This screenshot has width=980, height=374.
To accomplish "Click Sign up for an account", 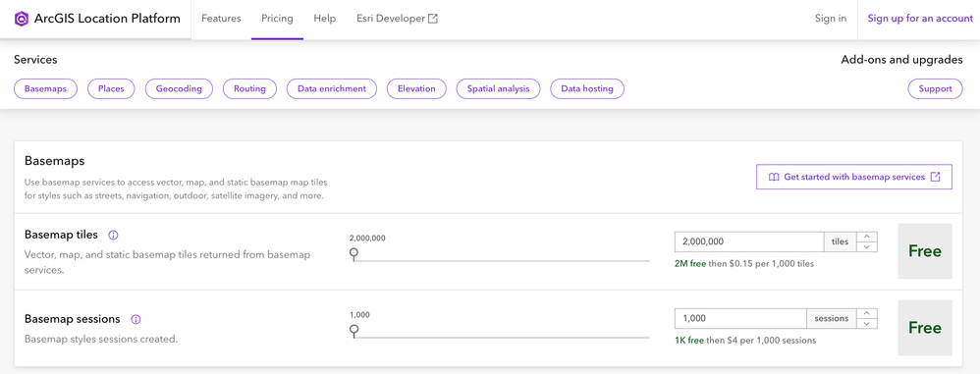I will click(x=920, y=19).
